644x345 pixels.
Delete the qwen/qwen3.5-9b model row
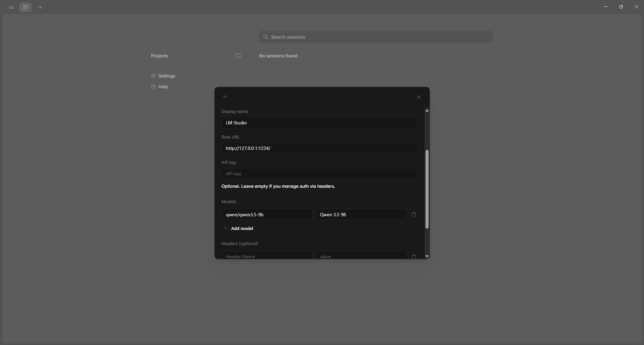pos(414,215)
